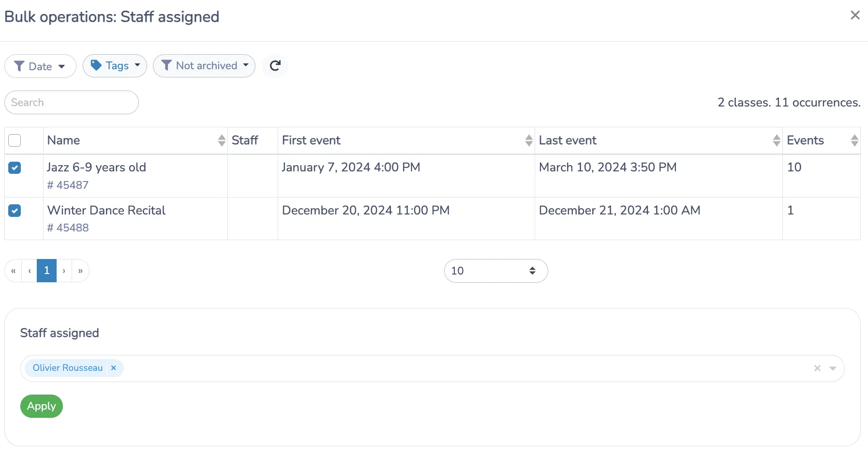Go to next page
Viewport: 868px width, 458px height.
point(64,271)
